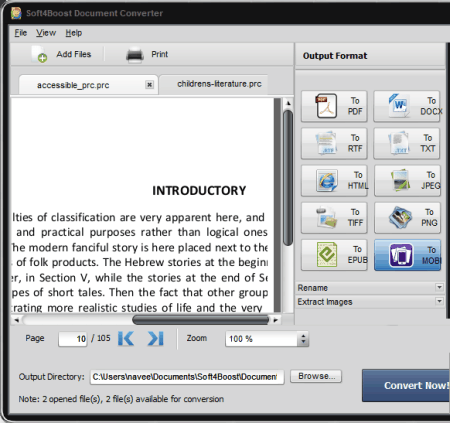Click the note about 2 opened file(s)

121,399
